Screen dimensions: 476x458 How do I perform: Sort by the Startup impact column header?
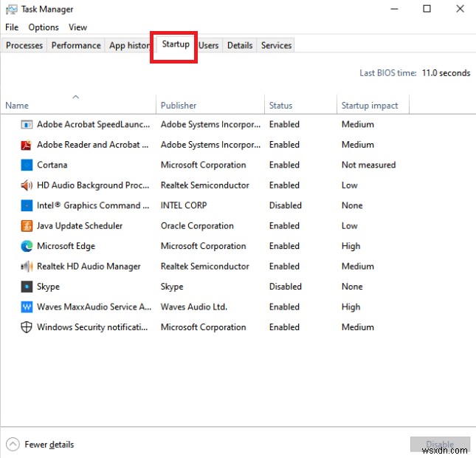click(370, 106)
